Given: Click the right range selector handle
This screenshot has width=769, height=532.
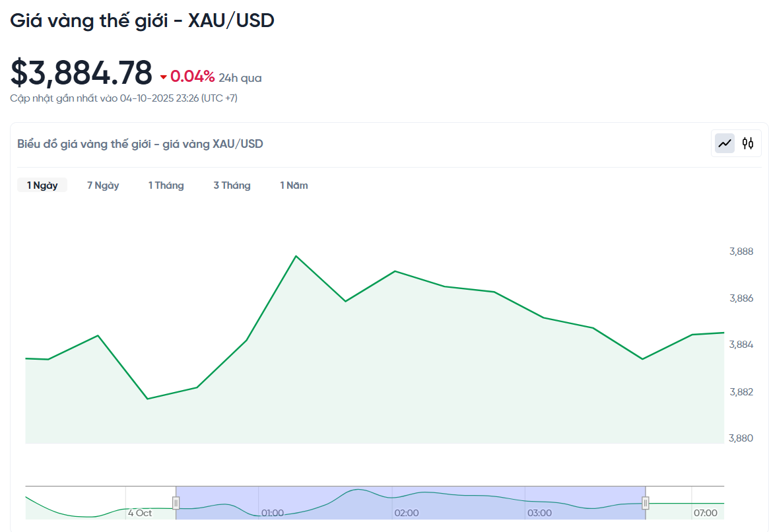Looking at the screenshot, I should tap(646, 503).
